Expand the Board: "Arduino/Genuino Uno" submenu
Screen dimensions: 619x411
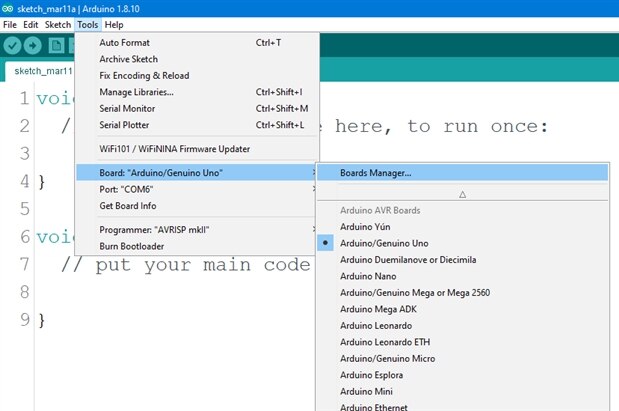pyautogui.click(x=196, y=173)
